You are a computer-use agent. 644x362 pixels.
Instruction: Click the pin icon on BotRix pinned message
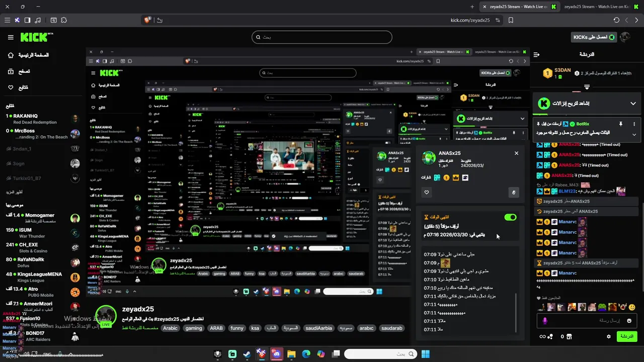pyautogui.click(x=621, y=124)
